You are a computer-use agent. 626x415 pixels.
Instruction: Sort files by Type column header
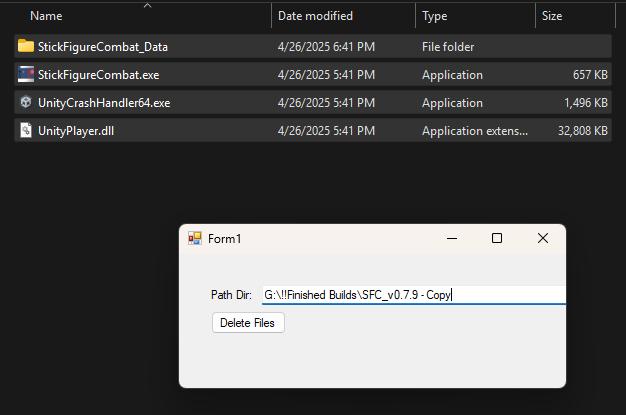click(434, 16)
